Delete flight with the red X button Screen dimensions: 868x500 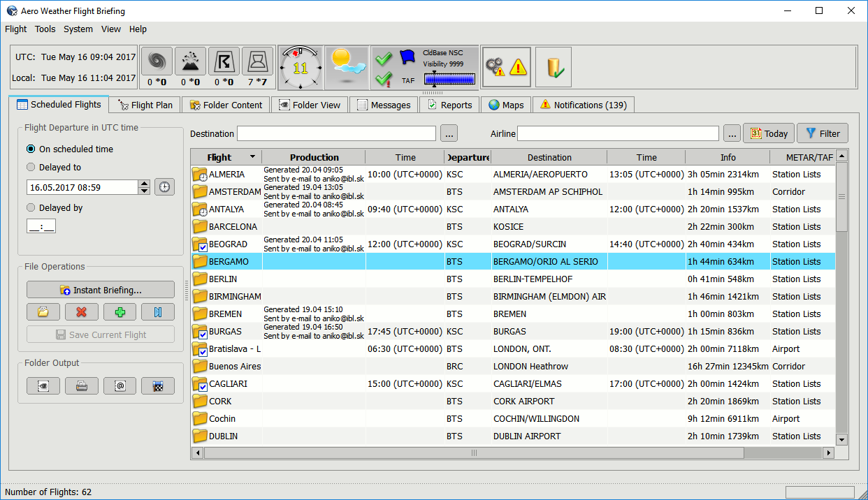(82, 312)
